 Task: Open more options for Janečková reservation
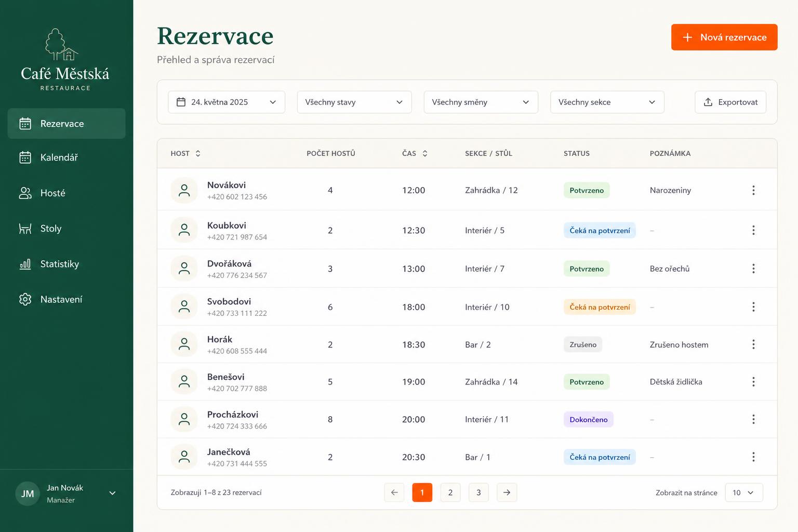point(753,457)
